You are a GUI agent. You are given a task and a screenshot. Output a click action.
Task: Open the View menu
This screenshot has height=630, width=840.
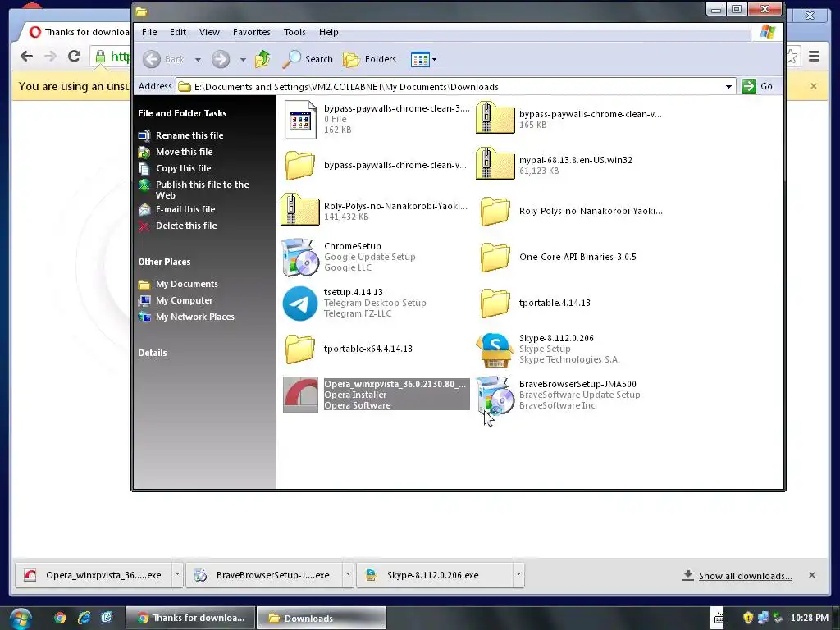click(209, 32)
